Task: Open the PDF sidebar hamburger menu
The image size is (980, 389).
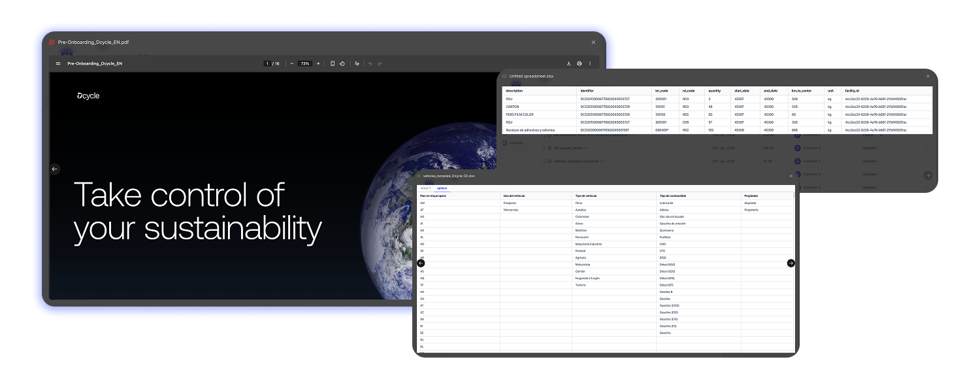Action: pyautogui.click(x=59, y=63)
